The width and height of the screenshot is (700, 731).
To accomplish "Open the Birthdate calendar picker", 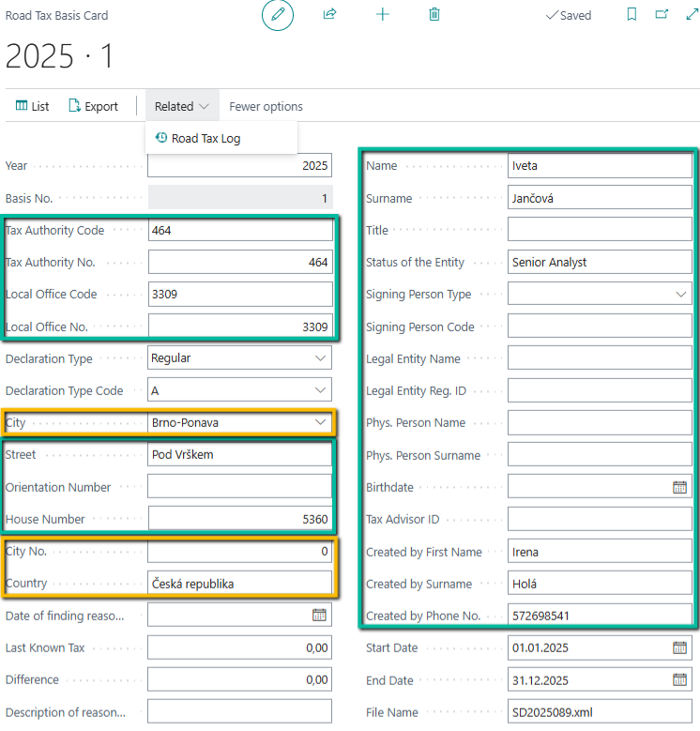I will pos(679,487).
